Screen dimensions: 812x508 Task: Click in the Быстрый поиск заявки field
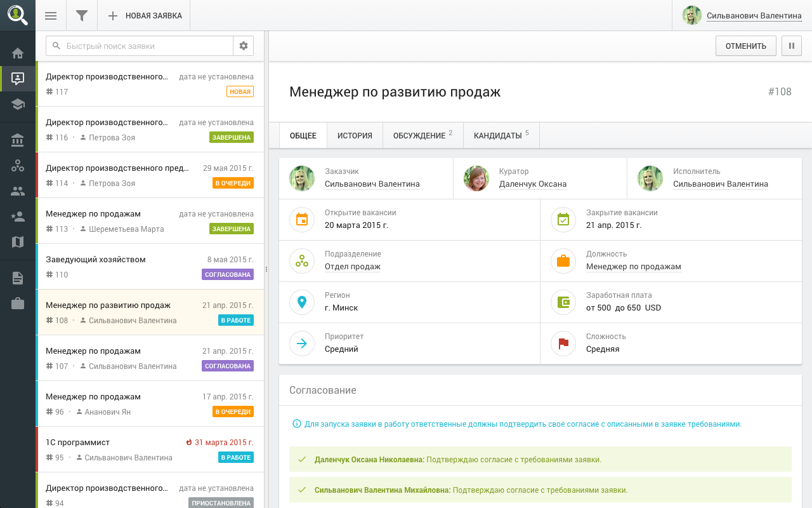(146, 46)
